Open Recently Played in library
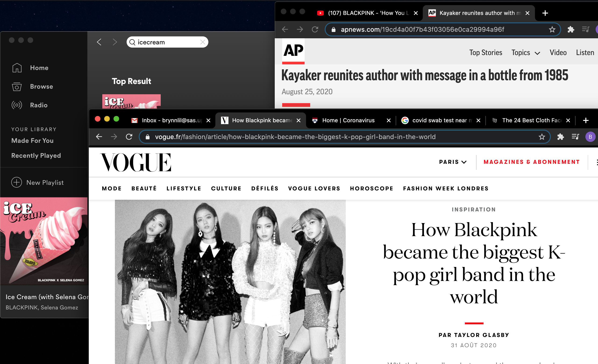This screenshot has height=364, width=598. (x=36, y=155)
